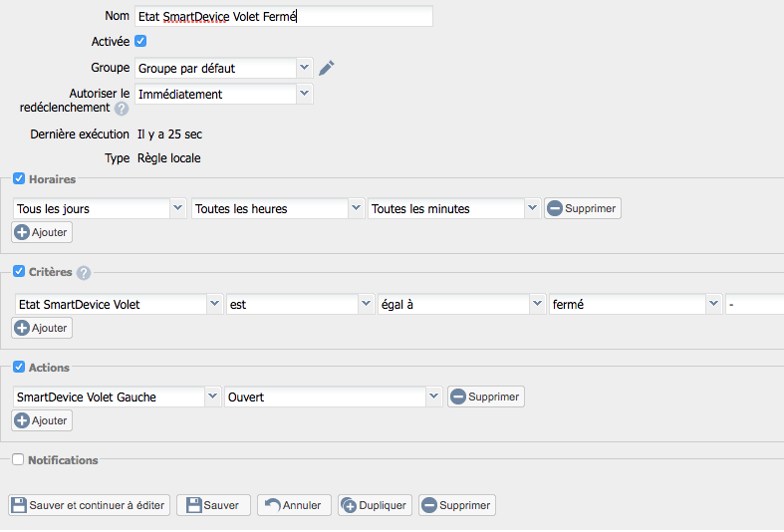Screen dimensions: 784x532
Task: Click the help icon next to Critères
Action: (x=84, y=273)
